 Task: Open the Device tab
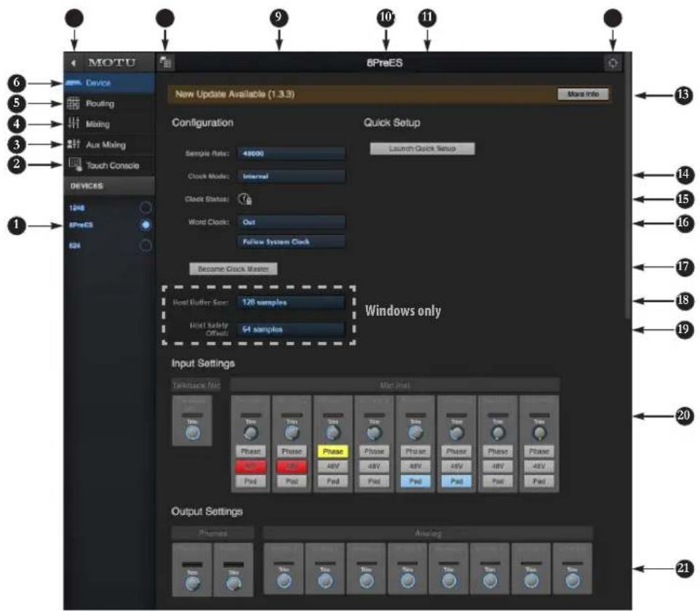pyautogui.click(x=109, y=83)
